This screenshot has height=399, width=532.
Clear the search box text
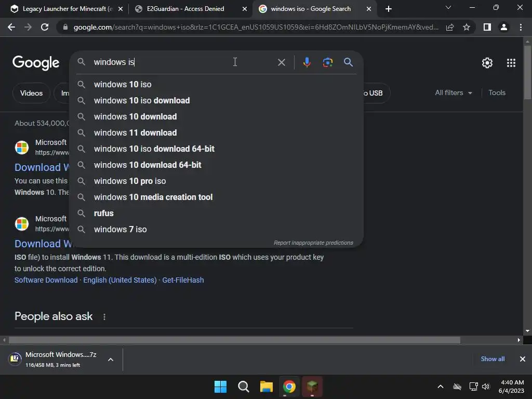281,62
